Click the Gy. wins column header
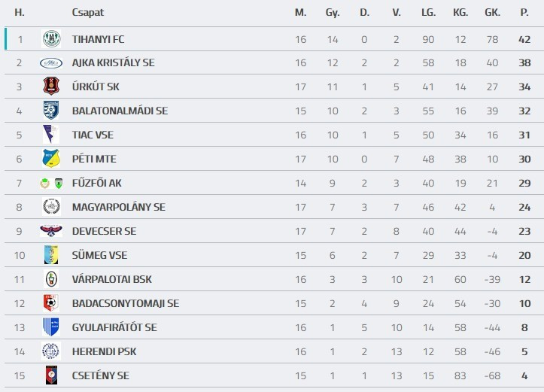Screen dimensions: 544x392 (x=333, y=13)
